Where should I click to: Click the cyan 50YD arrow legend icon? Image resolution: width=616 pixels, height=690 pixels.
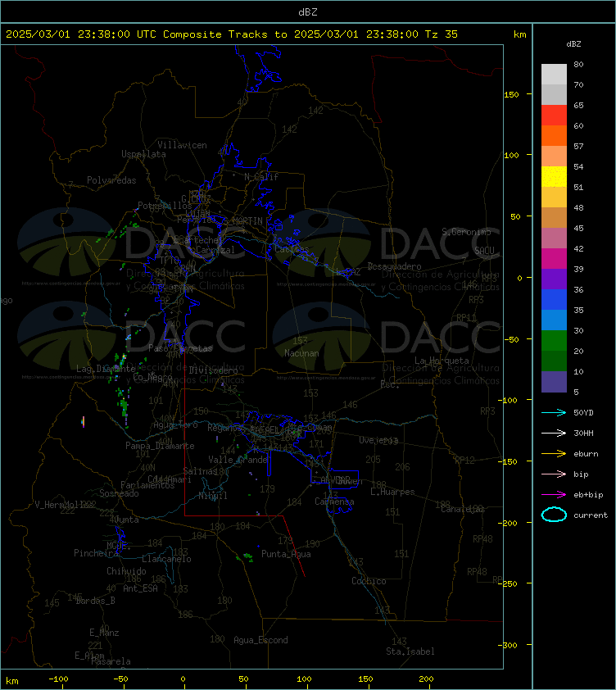[x=554, y=413]
